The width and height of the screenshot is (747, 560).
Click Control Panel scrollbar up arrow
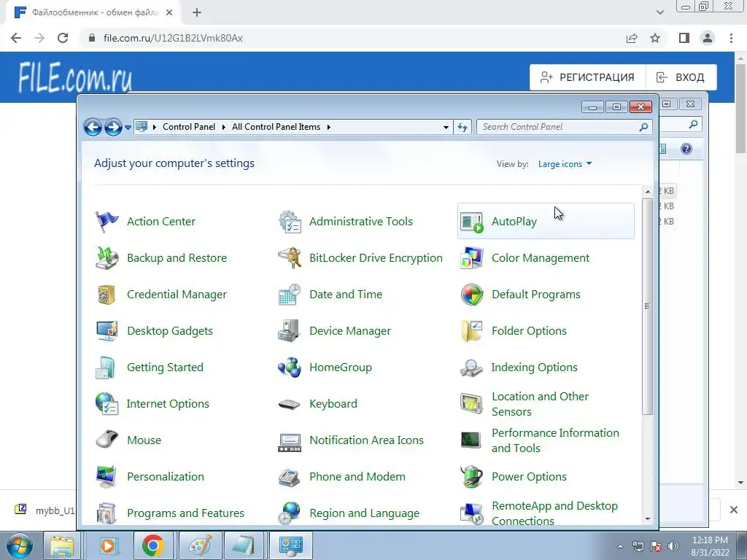point(648,192)
